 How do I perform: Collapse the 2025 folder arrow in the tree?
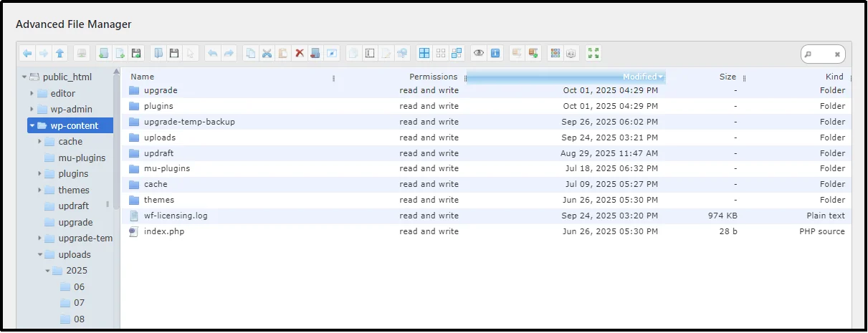[x=48, y=271]
